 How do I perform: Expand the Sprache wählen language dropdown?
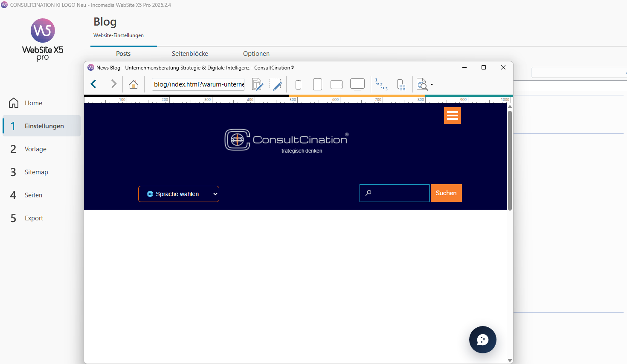coord(179,194)
